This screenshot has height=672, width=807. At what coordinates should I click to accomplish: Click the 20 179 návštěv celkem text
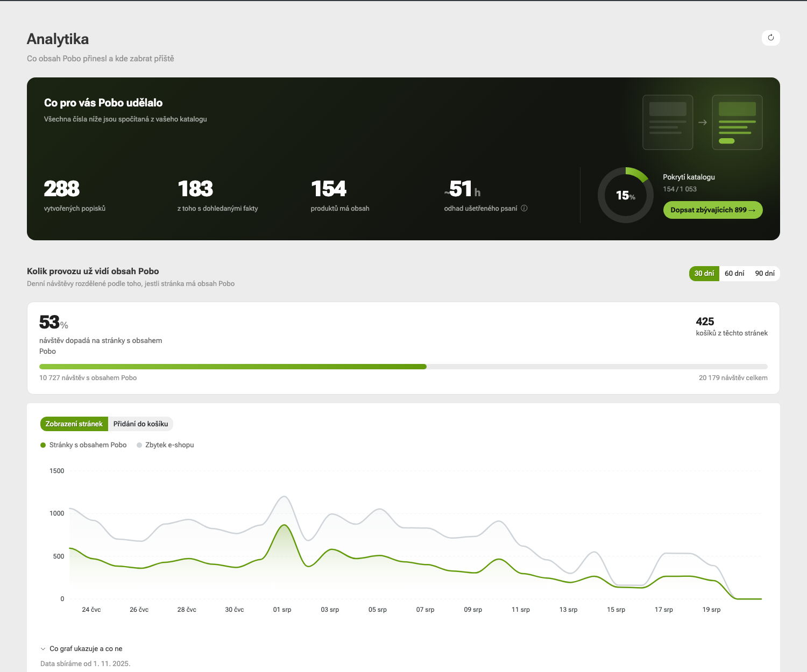point(733,378)
